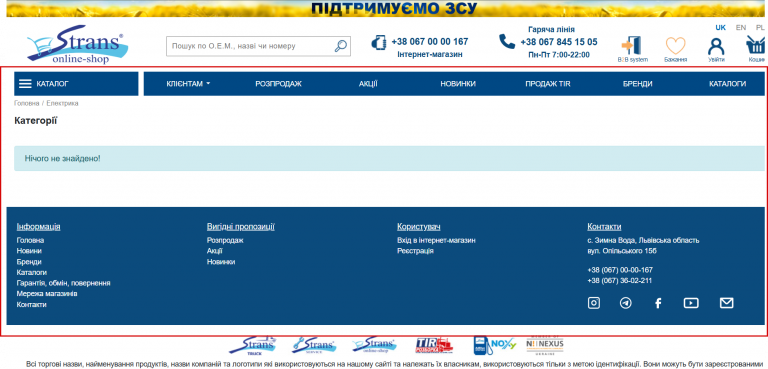Open footer link Акції
Image resolution: width=768 pixels, height=369 pixels.
pos(215,251)
